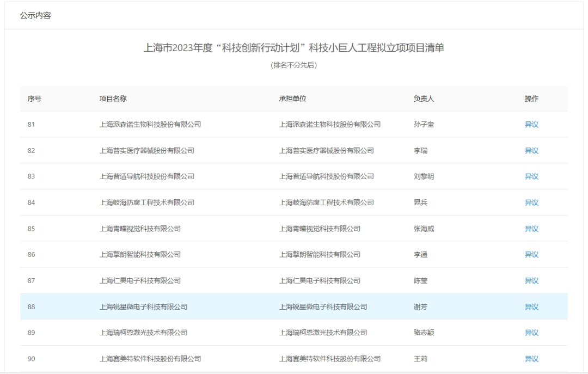588x374 pixels.
Task: Click serial number 81
Action: 31,125
